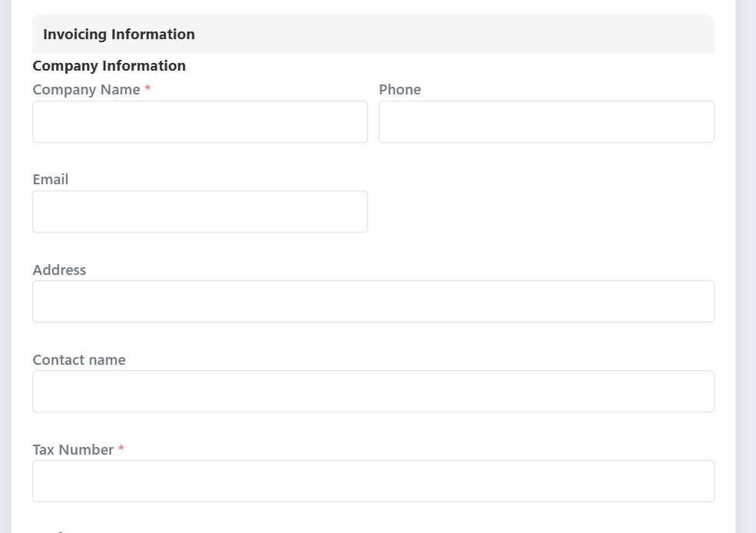Click the Email label text
This screenshot has height=533, width=756.
pyautogui.click(x=51, y=179)
